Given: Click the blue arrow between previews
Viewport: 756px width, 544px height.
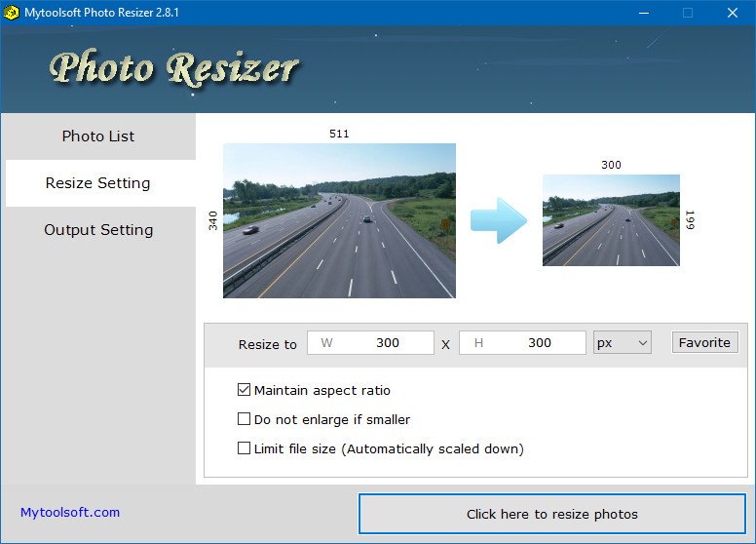Looking at the screenshot, I should point(499,220).
